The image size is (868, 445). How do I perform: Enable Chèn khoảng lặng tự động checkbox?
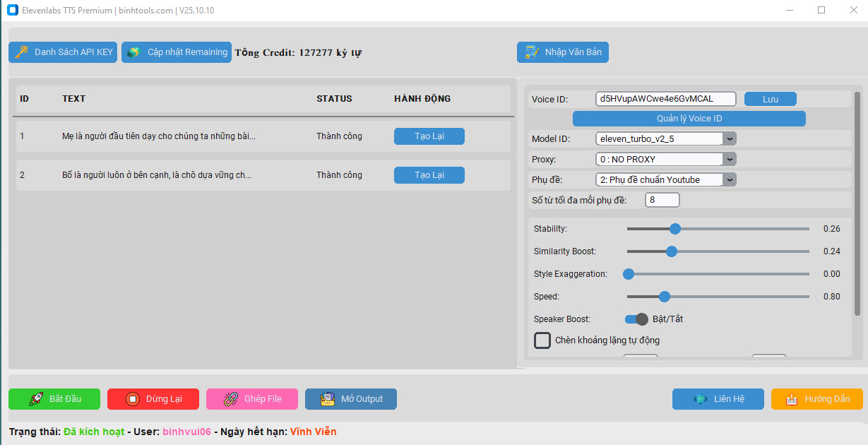coord(542,340)
